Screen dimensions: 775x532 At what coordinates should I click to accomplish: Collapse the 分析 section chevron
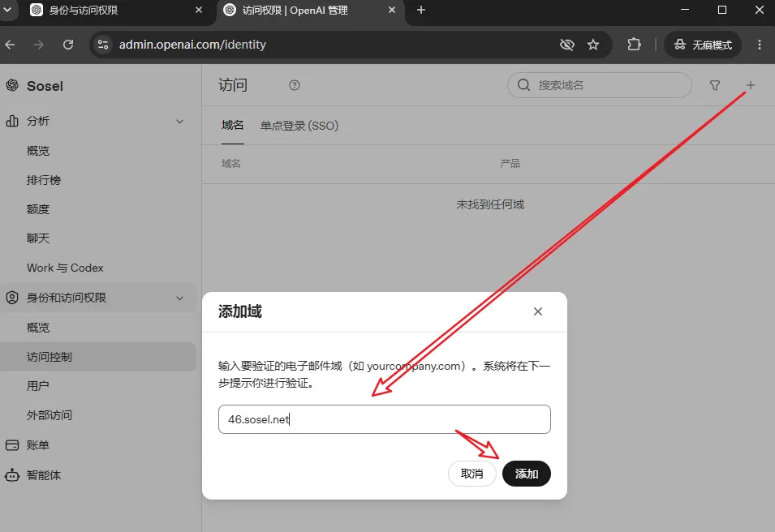pyautogui.click(x=180, y=121)
